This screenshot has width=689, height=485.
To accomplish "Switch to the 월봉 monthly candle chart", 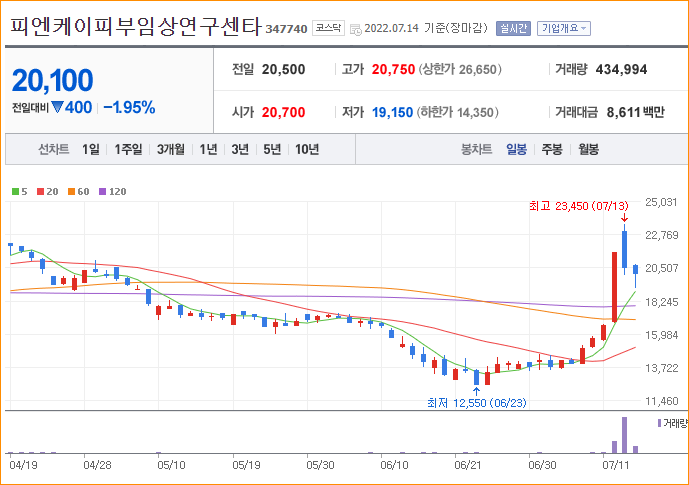I will tap(588, 149).
